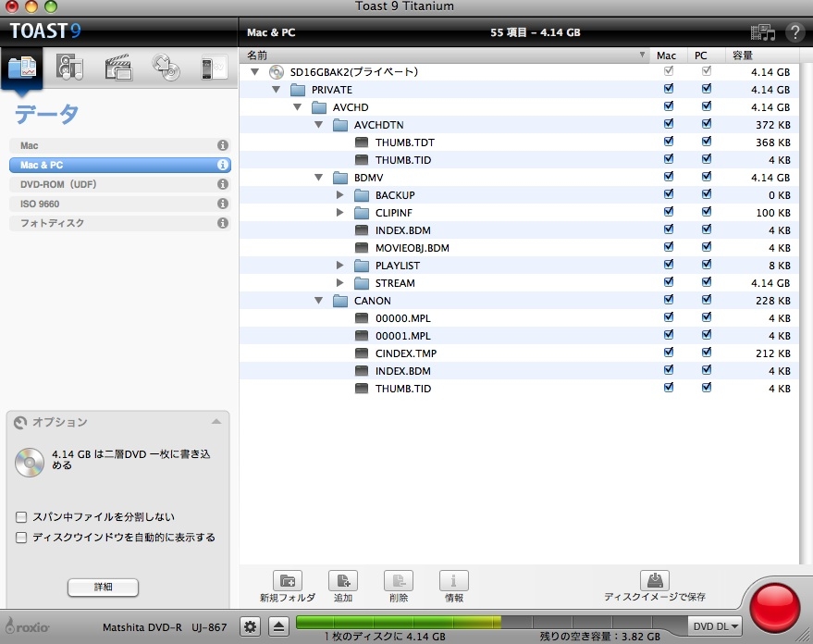Sort by the 容量 column header
The height and width of the screenshot is (644, 813).
pyautogui.click(x=762, y=55)
